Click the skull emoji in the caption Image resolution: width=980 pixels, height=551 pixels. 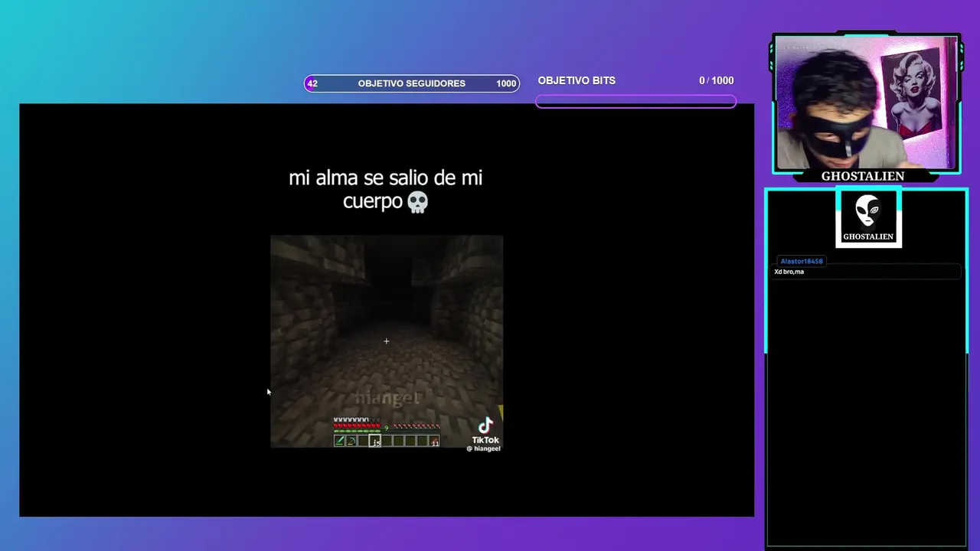coord(416,202)
